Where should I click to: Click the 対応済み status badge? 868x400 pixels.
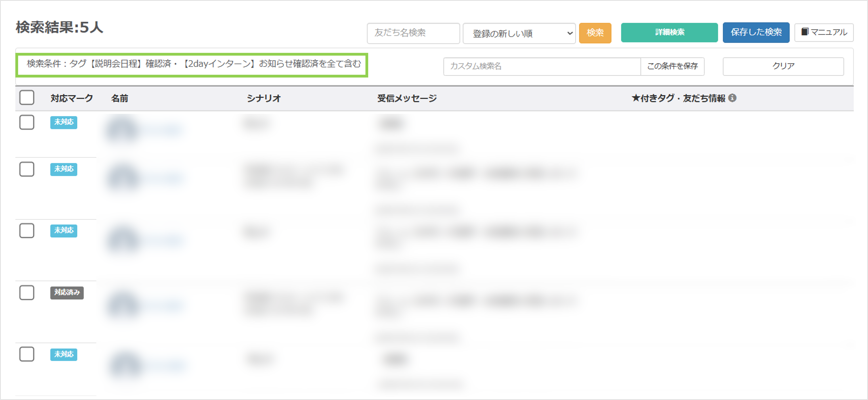[x=67, y=293]
